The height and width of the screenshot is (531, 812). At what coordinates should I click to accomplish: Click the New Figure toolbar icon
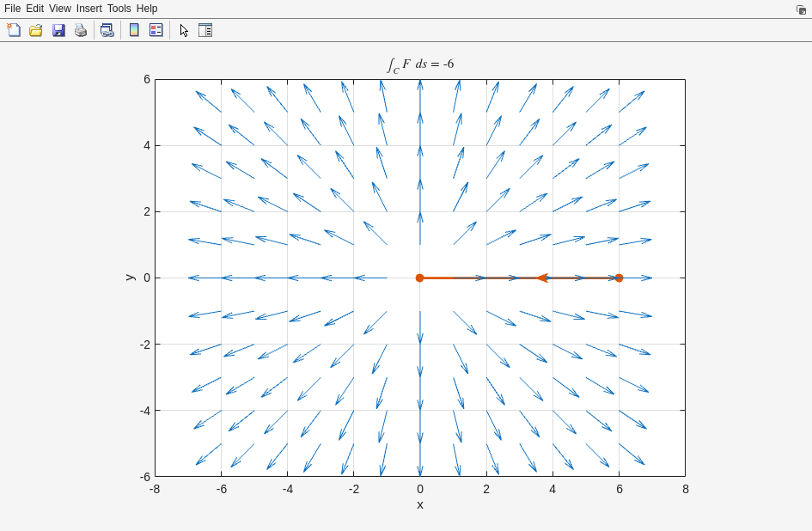(x=14, y=30)
